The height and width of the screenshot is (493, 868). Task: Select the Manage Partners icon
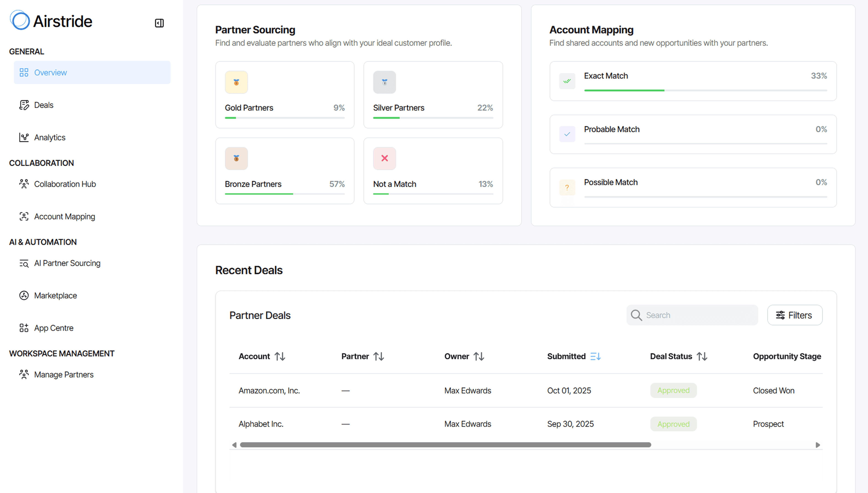(24, 374)
